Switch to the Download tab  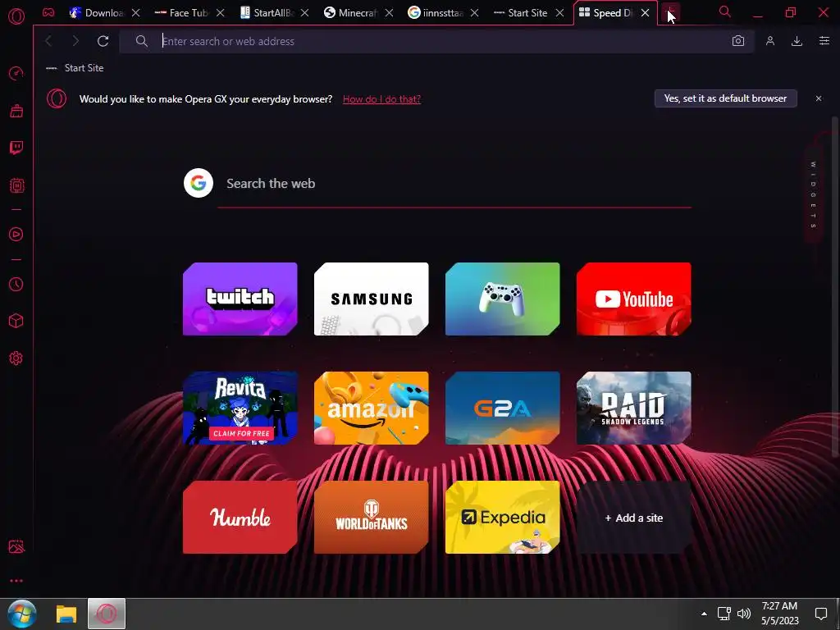[97, 13]
